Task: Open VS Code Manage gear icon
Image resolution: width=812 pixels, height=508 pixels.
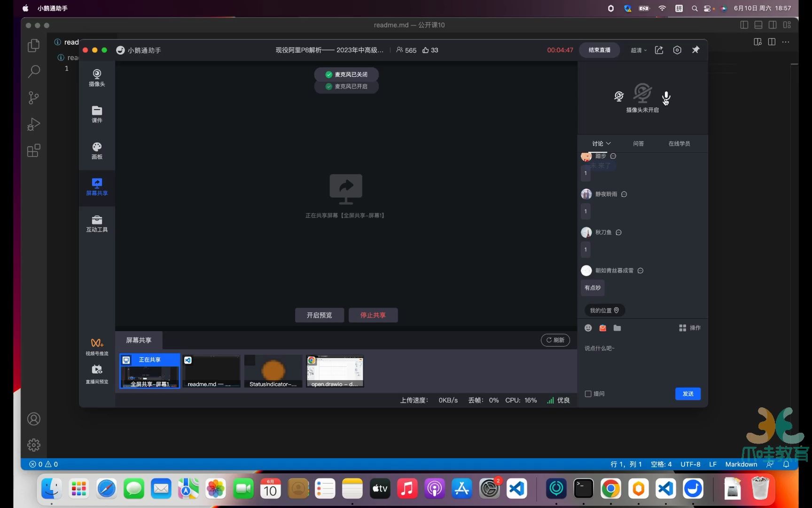Action: 34,445
